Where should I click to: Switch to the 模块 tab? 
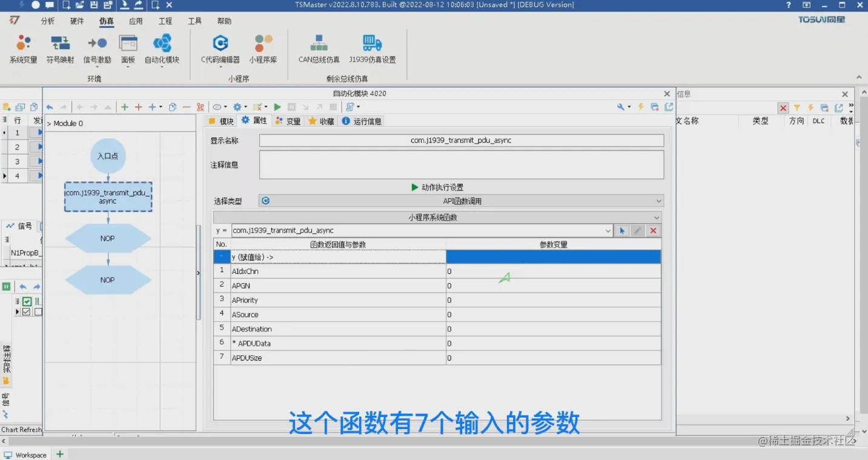point(221,121)
